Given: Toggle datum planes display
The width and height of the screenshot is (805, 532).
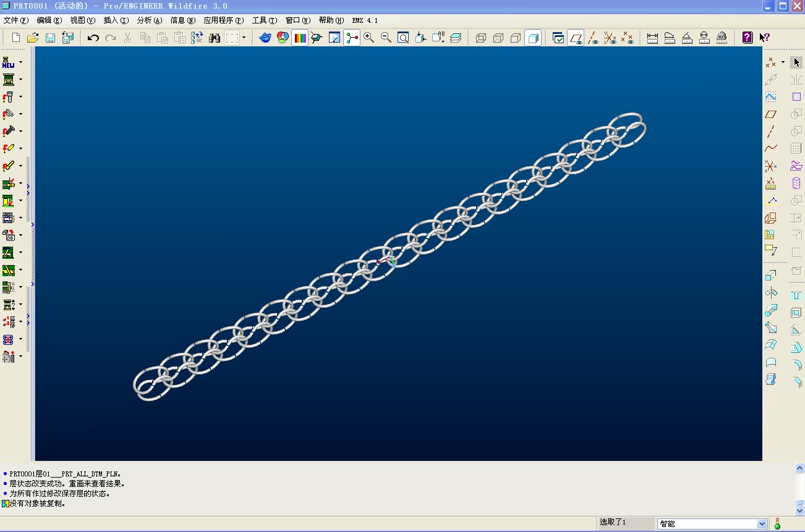Looking at the screenshot, I should tap(576, 38).
